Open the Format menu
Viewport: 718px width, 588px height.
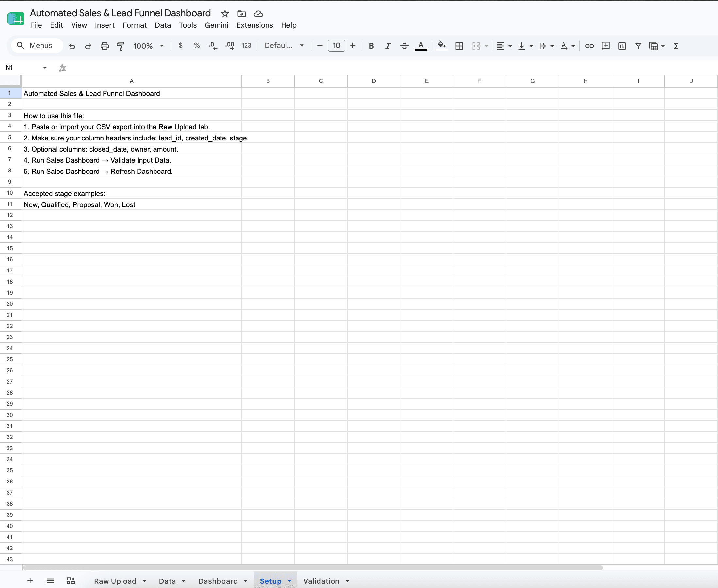tap(135, 25)
